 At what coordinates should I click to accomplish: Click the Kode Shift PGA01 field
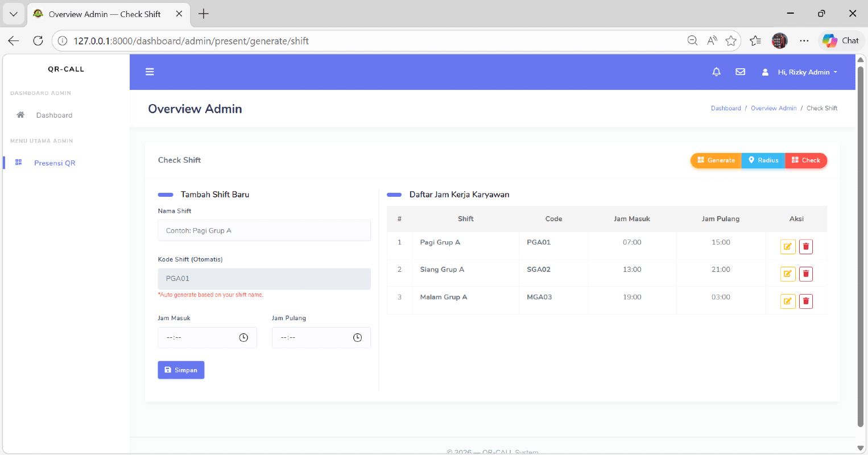[264, 279]
